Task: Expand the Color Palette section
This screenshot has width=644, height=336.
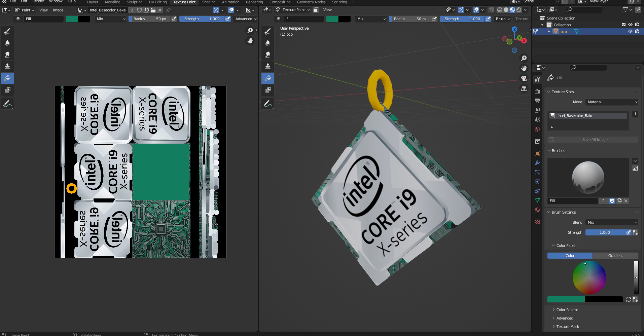Action: click(567, 310)
